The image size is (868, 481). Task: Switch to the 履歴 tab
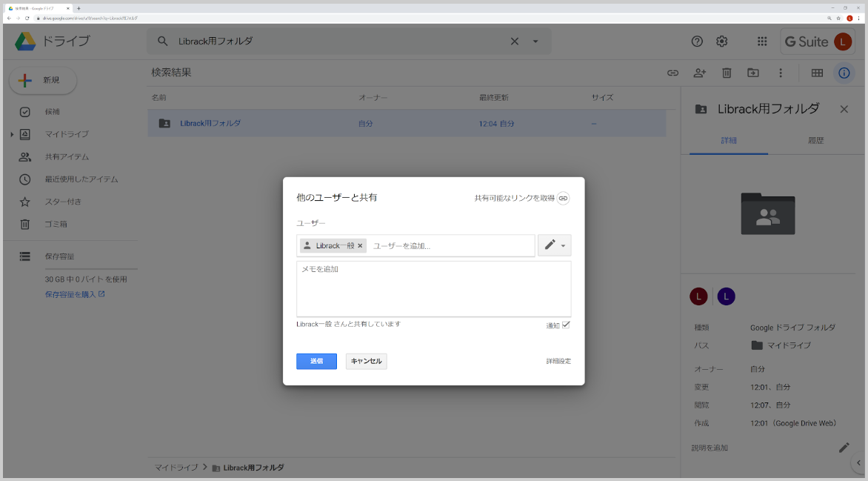815,140
